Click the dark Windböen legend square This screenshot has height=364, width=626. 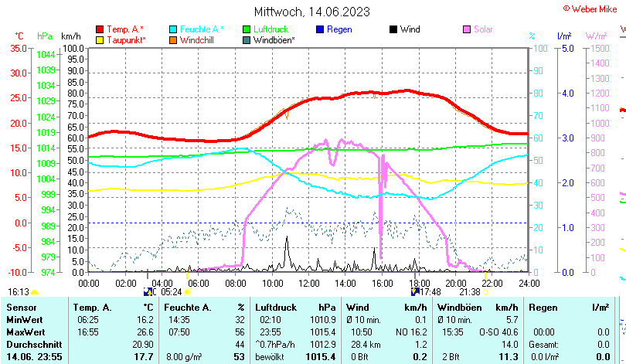247,39
